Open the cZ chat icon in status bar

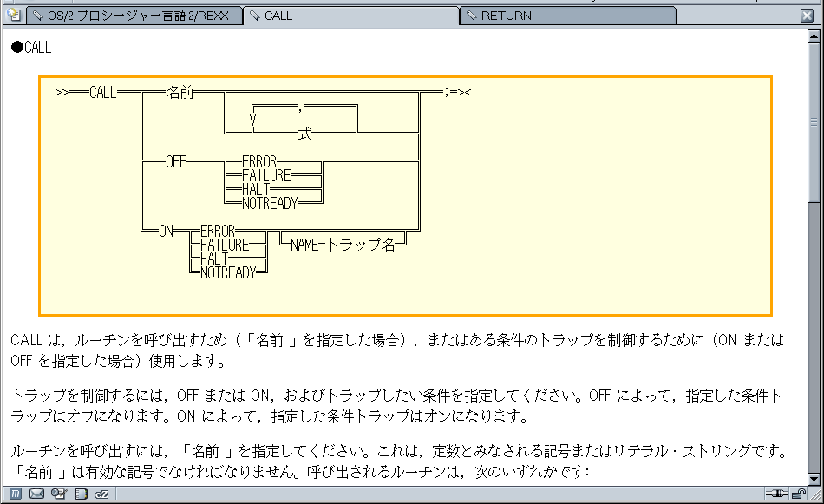tap(101, 494)
